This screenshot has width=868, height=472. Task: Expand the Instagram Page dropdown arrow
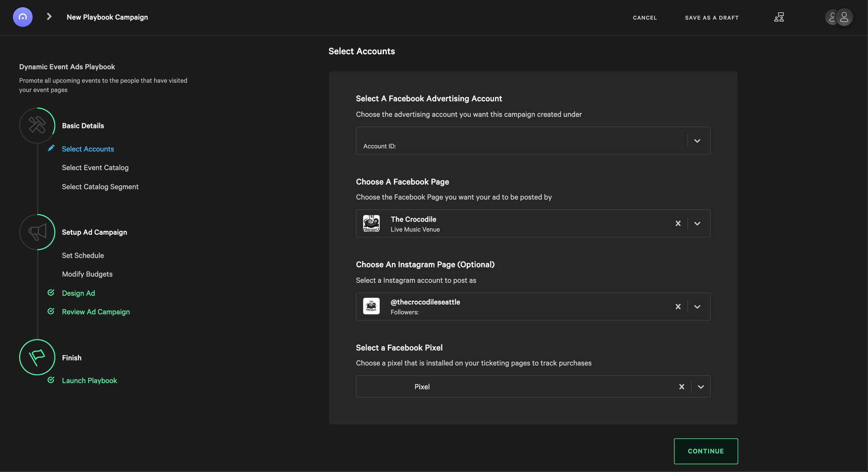[697, 307]
